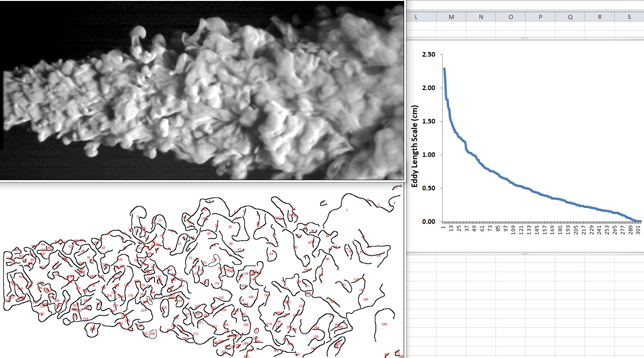644x358 pixels.
Task: Select the empty cell under column M header
Action: click(x=451, y=27)
